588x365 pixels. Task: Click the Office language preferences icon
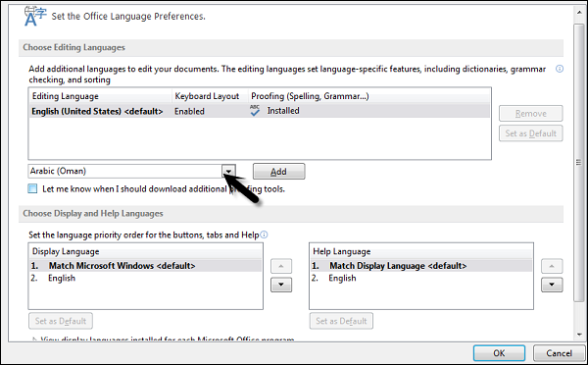(35, 17)
